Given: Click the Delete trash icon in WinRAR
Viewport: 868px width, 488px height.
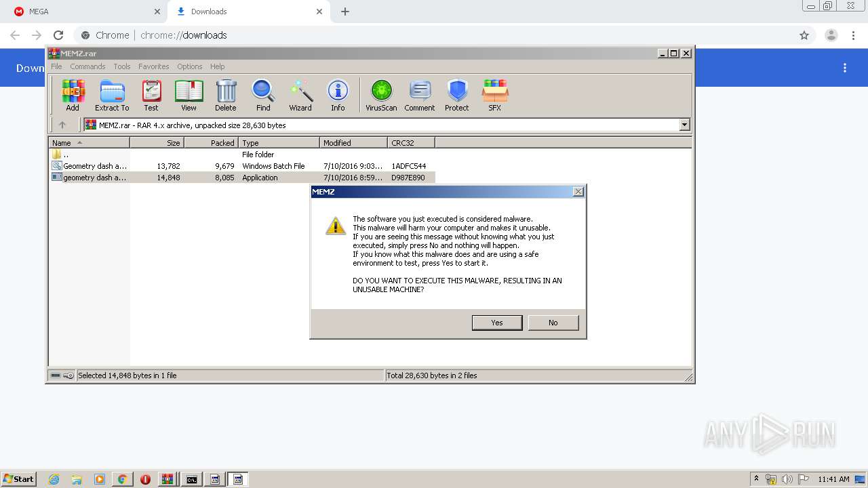Looking at the screenshot, I should pos(226,95).
